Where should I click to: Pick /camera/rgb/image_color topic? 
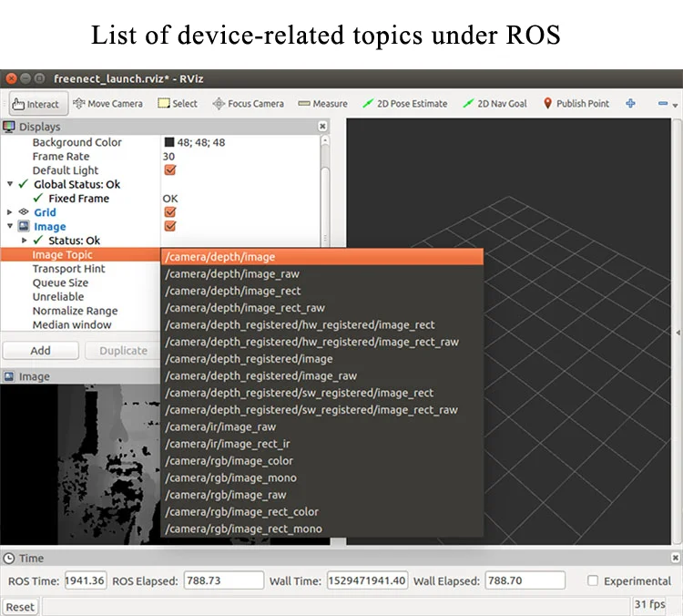coord(321,461)
